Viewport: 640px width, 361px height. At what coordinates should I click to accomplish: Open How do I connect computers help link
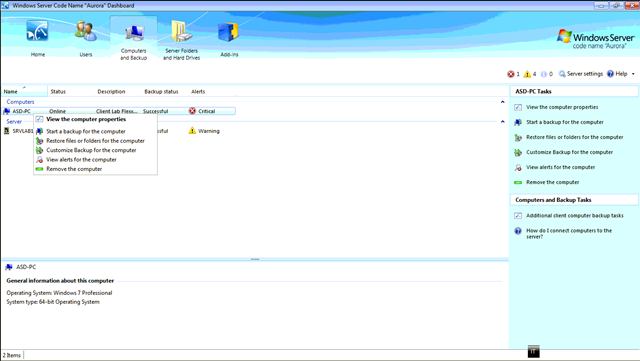569,234
